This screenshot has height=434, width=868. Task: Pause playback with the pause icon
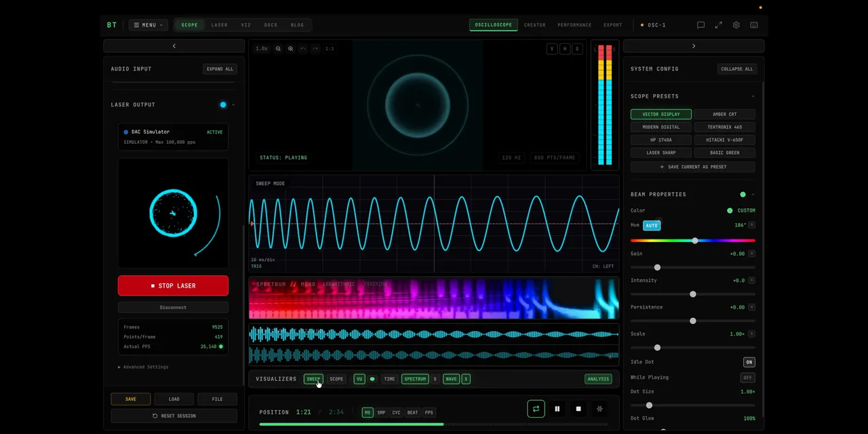click(x=557, y=409)
